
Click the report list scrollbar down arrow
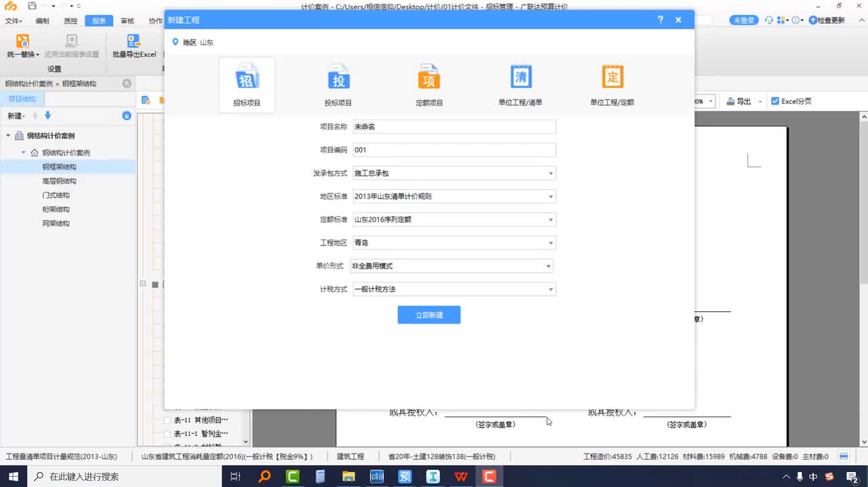(x=246, y=441)
